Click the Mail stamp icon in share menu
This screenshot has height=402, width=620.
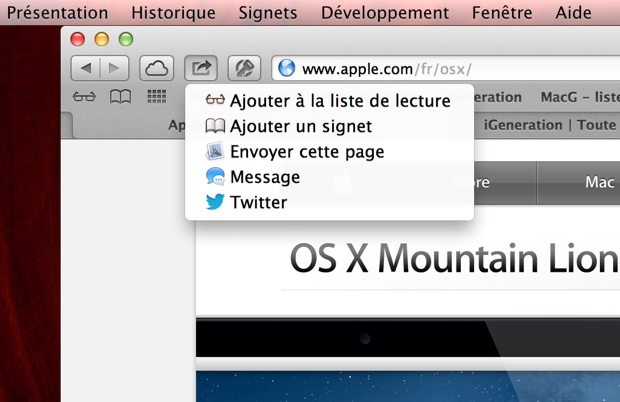[215, 151]
